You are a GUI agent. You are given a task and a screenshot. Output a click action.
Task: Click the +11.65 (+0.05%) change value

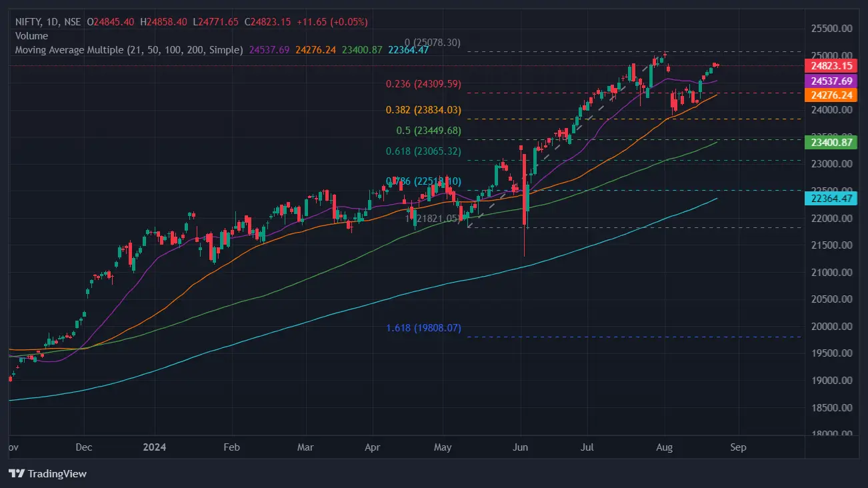332,22
